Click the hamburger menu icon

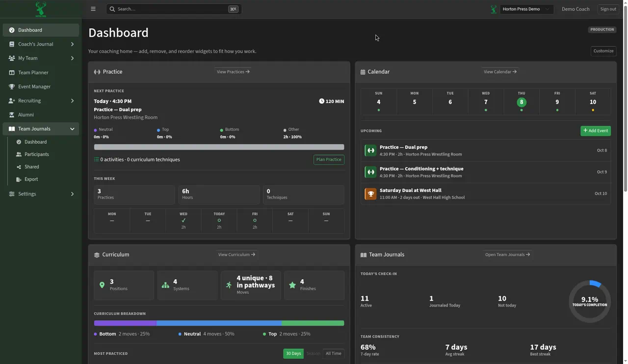pyautogui.click(x=93, y=9)
